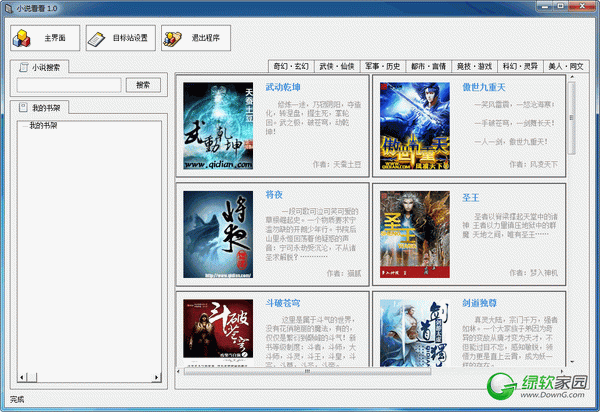Switch to the 武侠·仙侠 category tab
Image resolution: width=600 pixels, height=412 pixels.
(x=337, y=66)
